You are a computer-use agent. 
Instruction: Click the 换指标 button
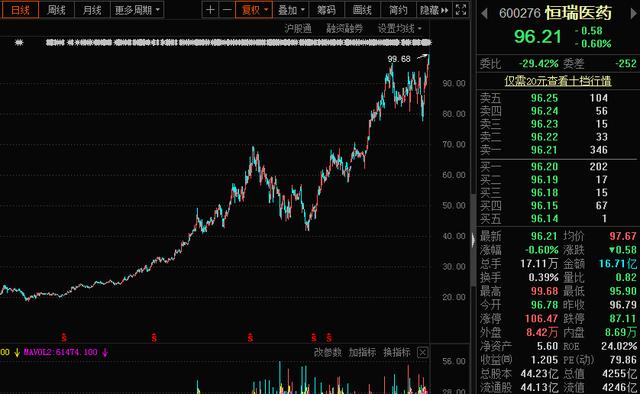(397, 352)
